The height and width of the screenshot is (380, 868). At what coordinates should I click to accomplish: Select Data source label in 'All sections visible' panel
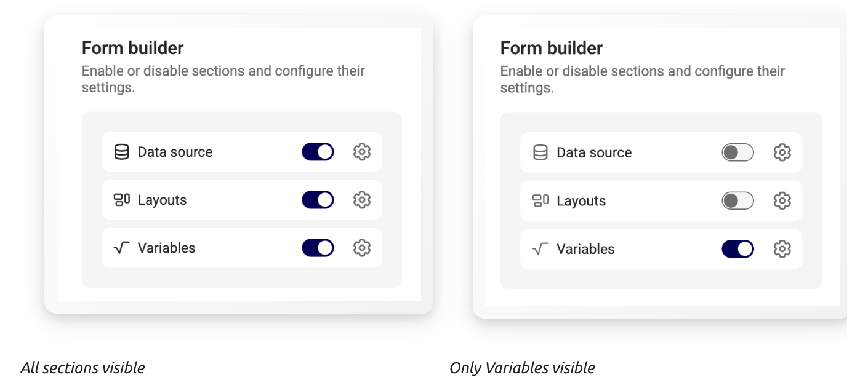pyautogui.click(x=175, y=152)
